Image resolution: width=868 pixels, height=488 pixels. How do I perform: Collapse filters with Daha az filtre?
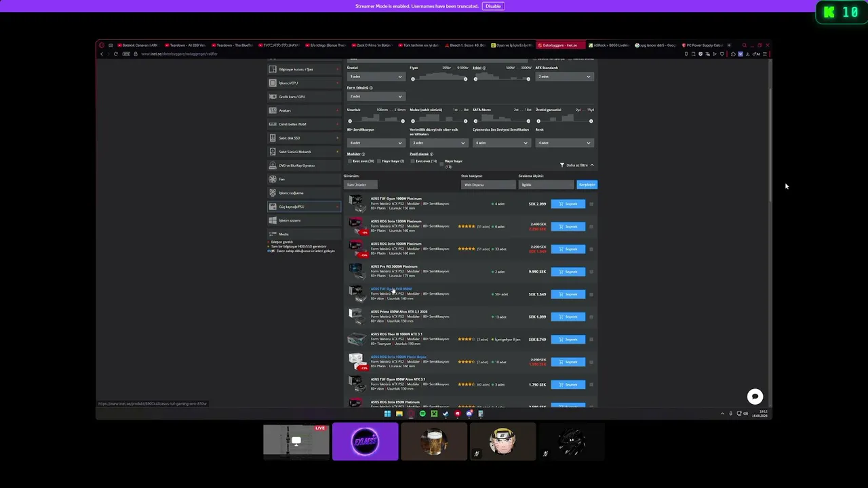(x=577, y=165)
